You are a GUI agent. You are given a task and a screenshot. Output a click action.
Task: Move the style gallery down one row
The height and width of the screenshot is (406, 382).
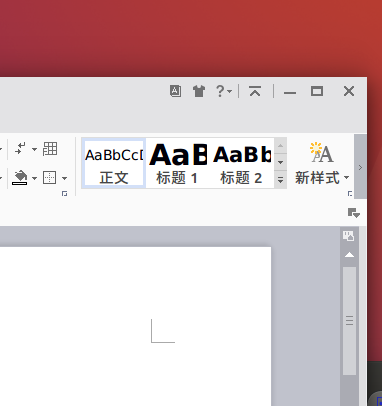pyautogui.click(x=280, y=163)
